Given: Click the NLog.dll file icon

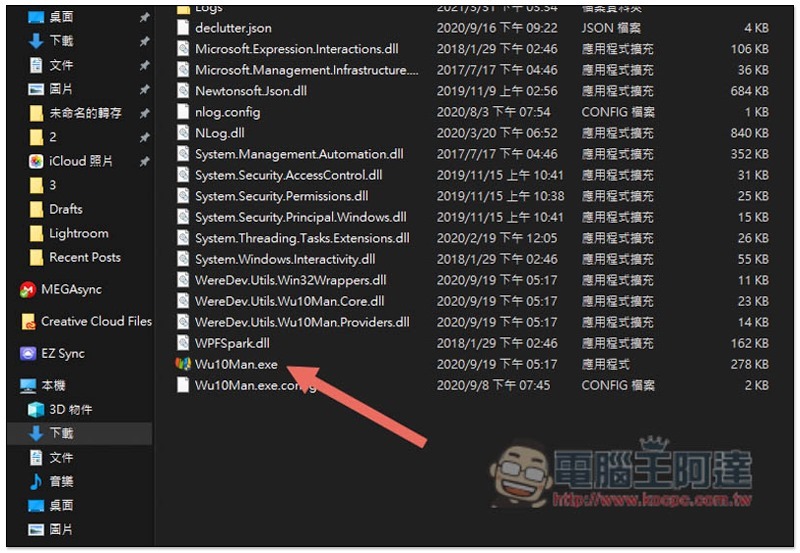Looking at the screenshot, I should (x=183, y=133).
